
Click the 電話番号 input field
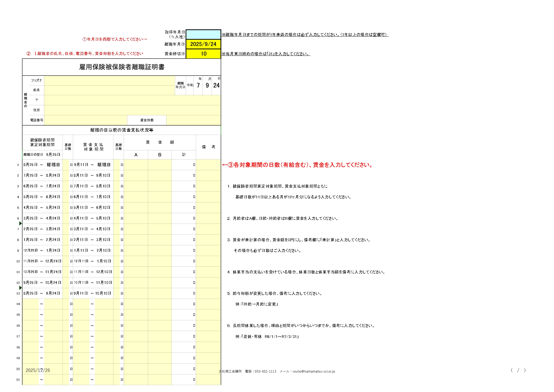pos(86,120)
